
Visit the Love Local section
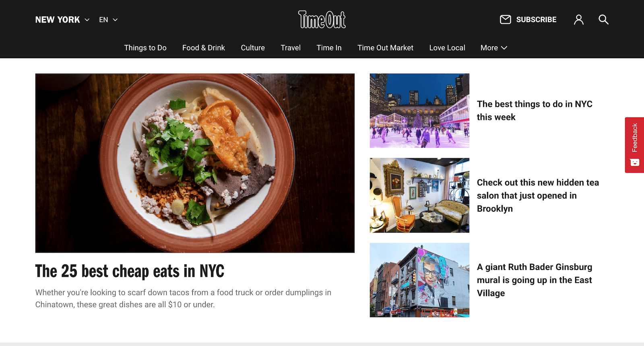pyautogui.click(x=447, y=47)
